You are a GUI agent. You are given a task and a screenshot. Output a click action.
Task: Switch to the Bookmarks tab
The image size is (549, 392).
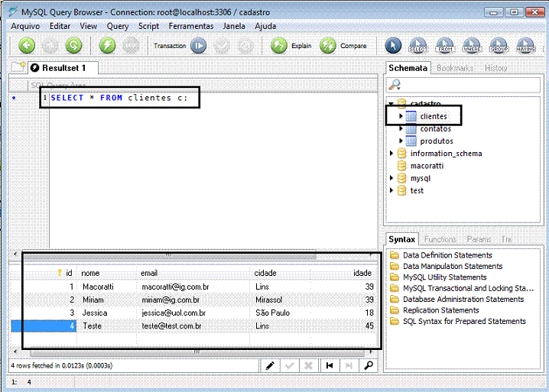[455, 68]
